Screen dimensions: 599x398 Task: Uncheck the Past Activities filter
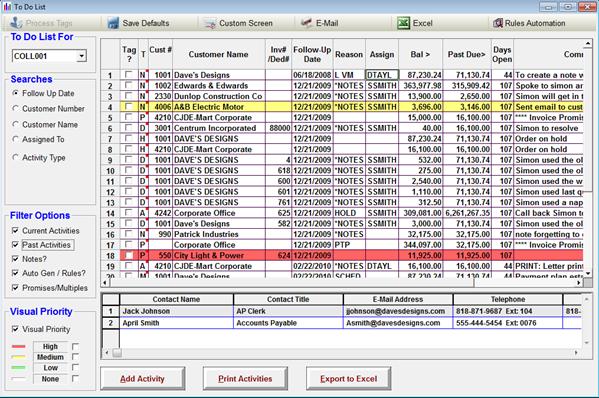(x=15, y=245)
